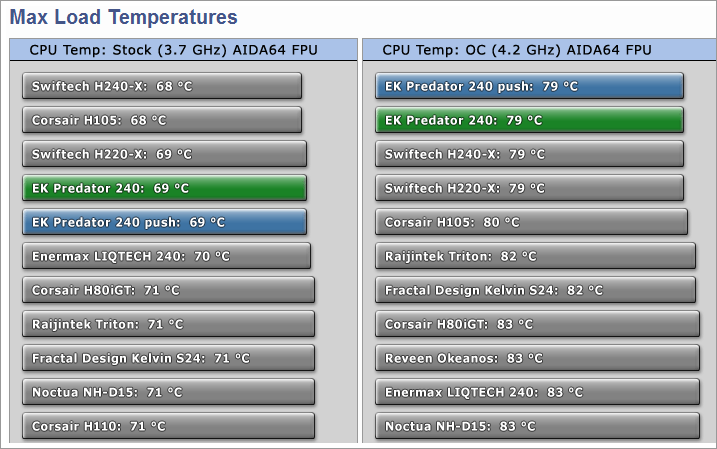Select the Fractal Design Kelvin S24 71 °C bar
Image resolution: width=717 pixels, height=449 pixels.
coord(168,358)
